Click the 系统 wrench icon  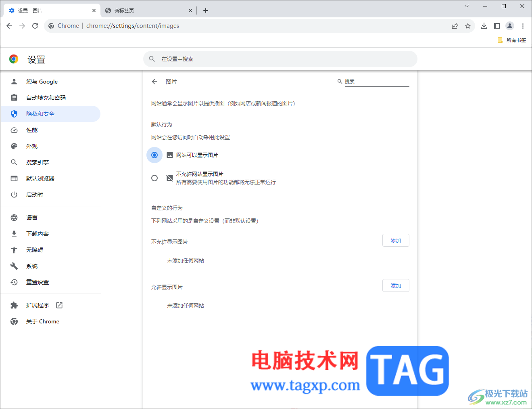[14, 266]
